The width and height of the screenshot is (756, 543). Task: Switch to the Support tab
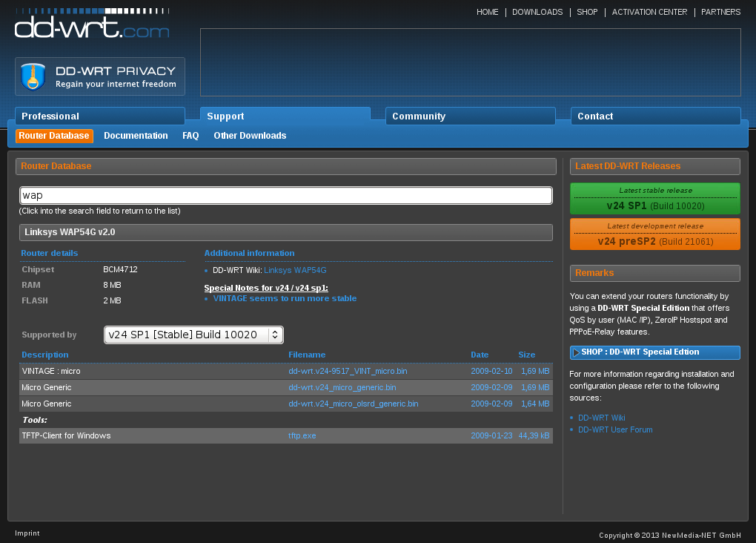point(285,116)
